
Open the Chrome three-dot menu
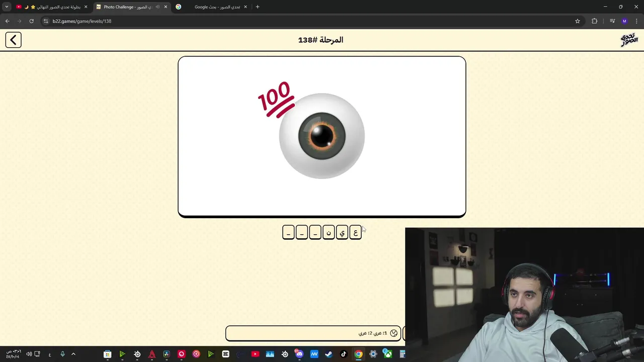[x=637, y=21]
